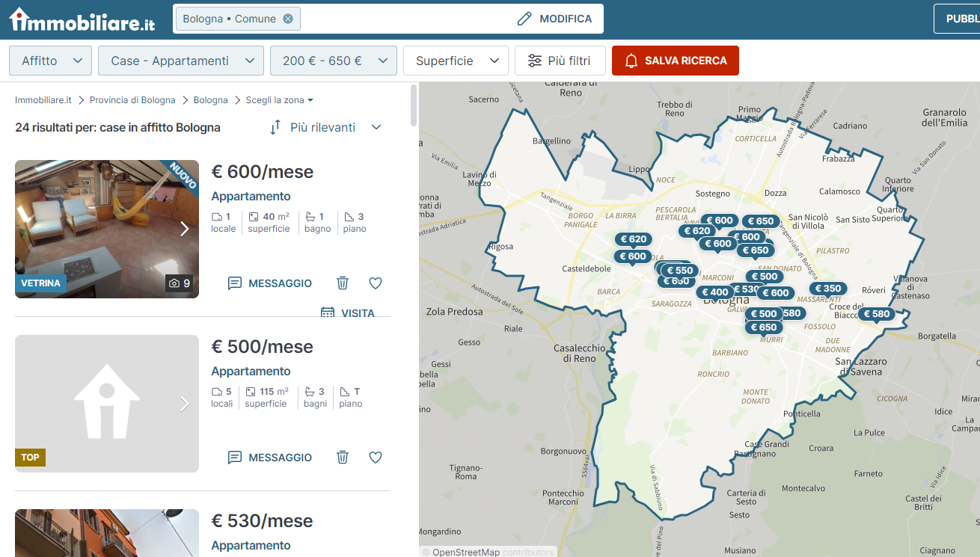
Task: Select the € 400 map marker
Action: coord(715,292)
